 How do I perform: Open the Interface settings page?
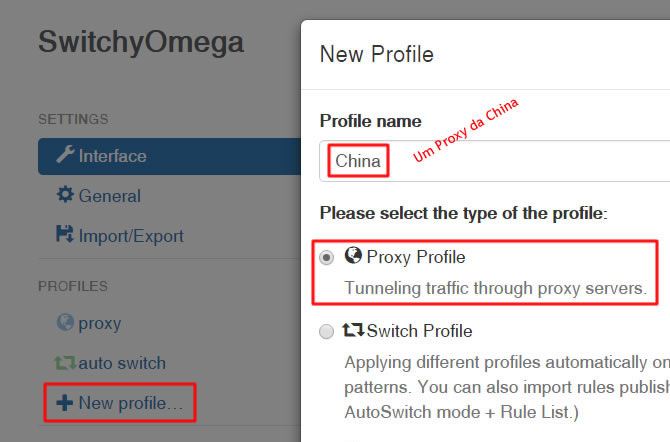point(170,156)
